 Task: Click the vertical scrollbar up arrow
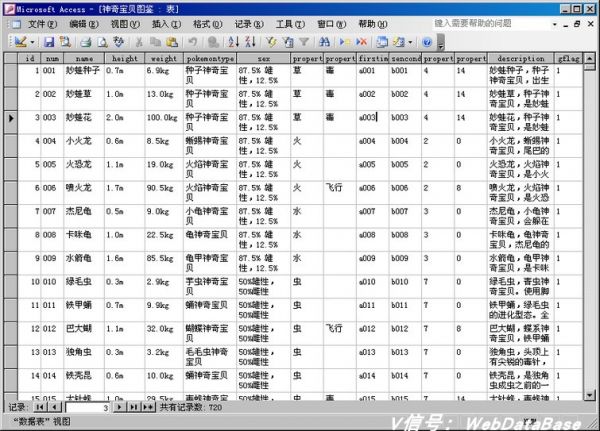[590, 59]
